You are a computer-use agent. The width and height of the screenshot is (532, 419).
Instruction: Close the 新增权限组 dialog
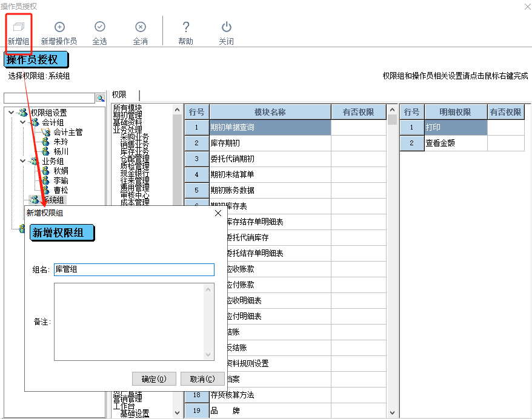[x=218, y=213]
